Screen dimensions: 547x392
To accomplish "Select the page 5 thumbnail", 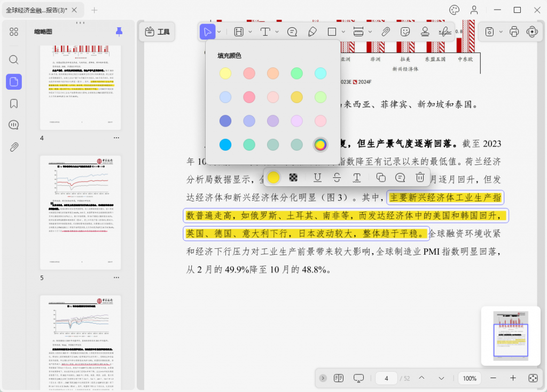I will tap(81, 211).
